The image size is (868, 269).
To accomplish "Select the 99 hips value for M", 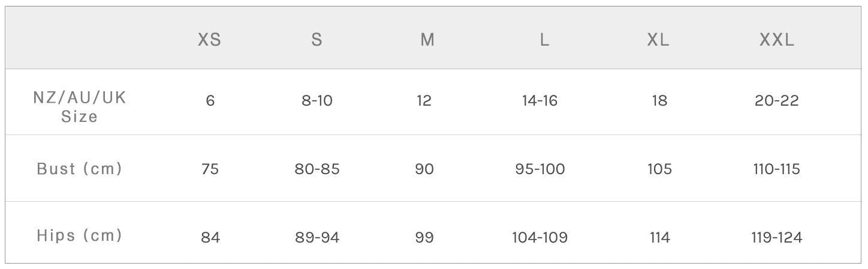I will (424, 238).
